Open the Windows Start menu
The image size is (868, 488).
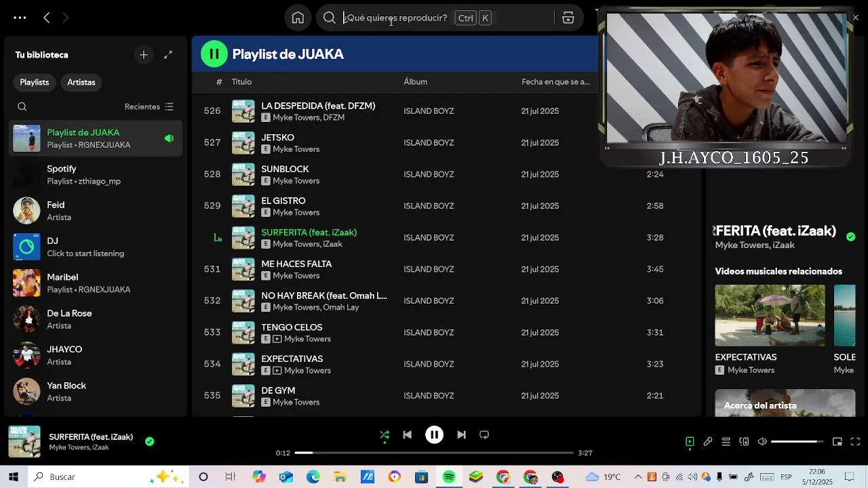click(13, 476)
